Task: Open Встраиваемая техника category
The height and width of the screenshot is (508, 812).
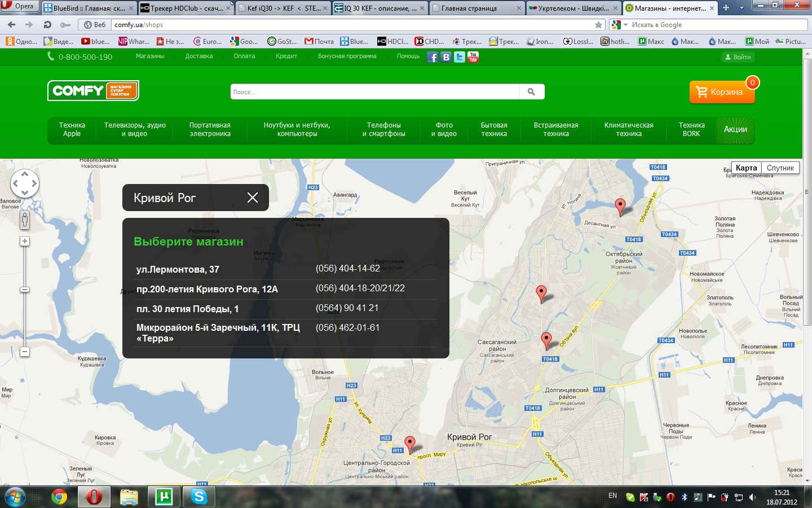Action: [556, 130]
